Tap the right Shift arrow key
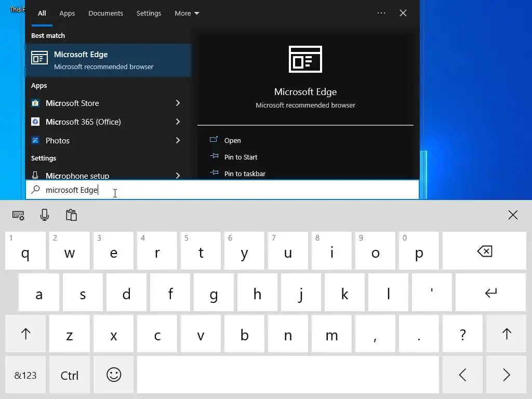This screenshot has width=532, height=399. coord(506,334)
